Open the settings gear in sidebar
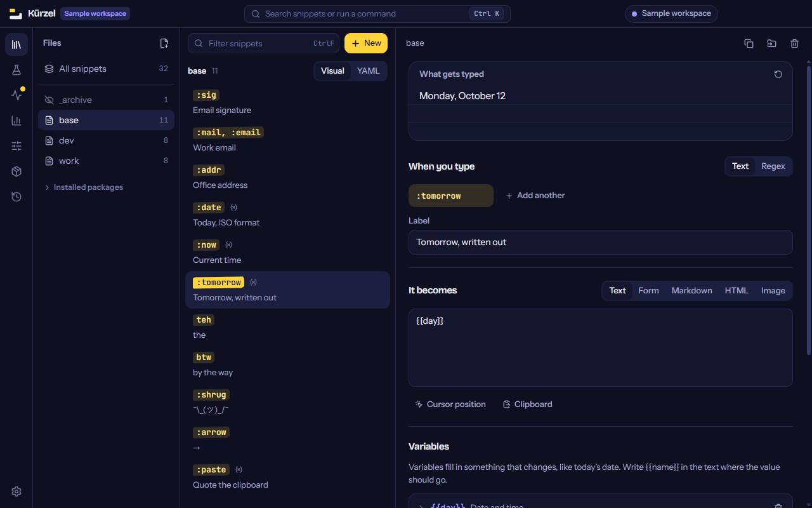 pyautogui.click(x=16, y=491)
